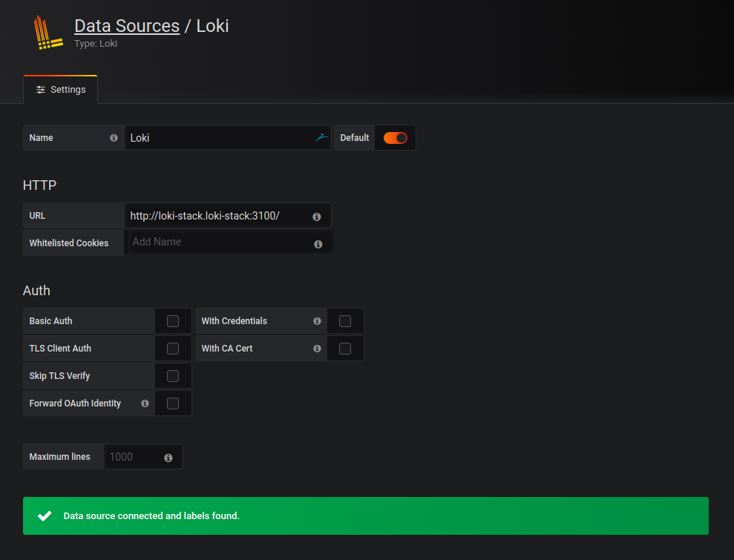734x560 pixels.
Task: Enable Forward OAuth Identity checkbox
Action: coord(173,403)
